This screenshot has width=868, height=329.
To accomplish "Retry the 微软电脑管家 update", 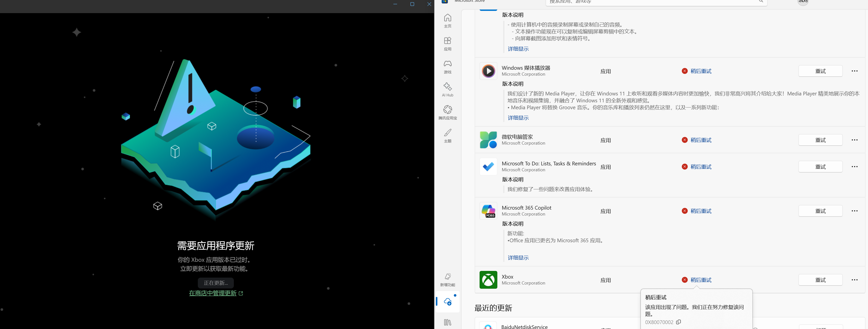I will [x=820, y=140].
